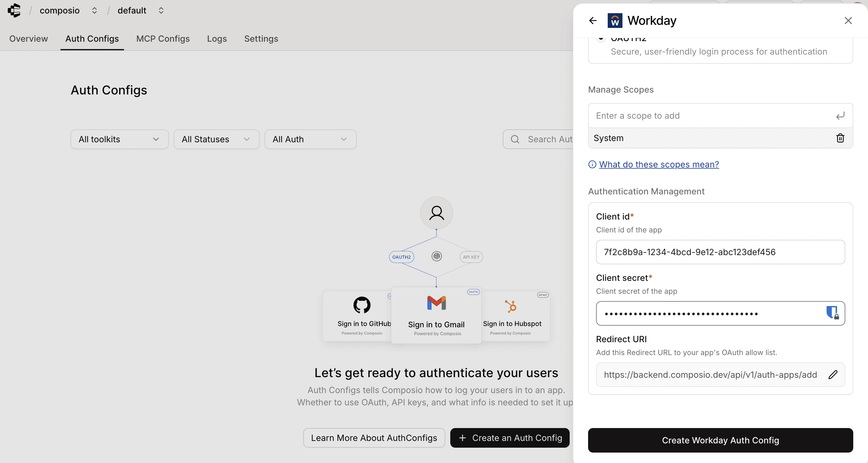Open the All toolkits dropdown
The image size is (868, 463).
[119, 139]
